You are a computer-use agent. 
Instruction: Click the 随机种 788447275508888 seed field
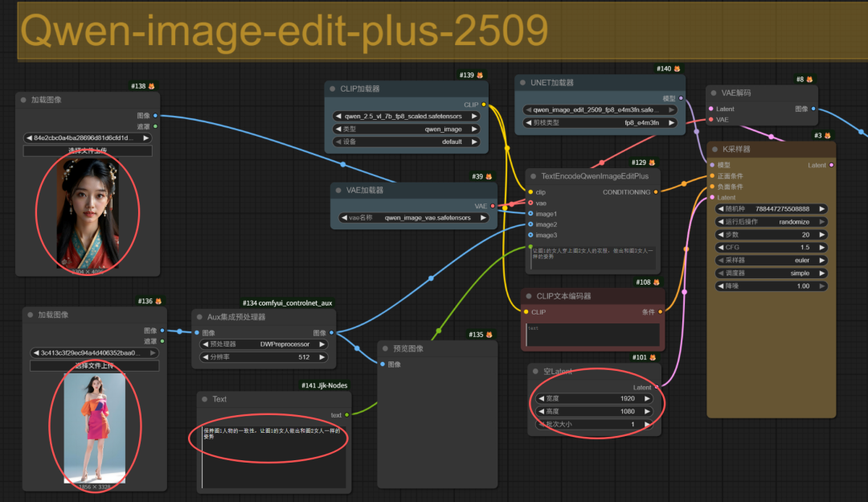click(x=771, y=209)
